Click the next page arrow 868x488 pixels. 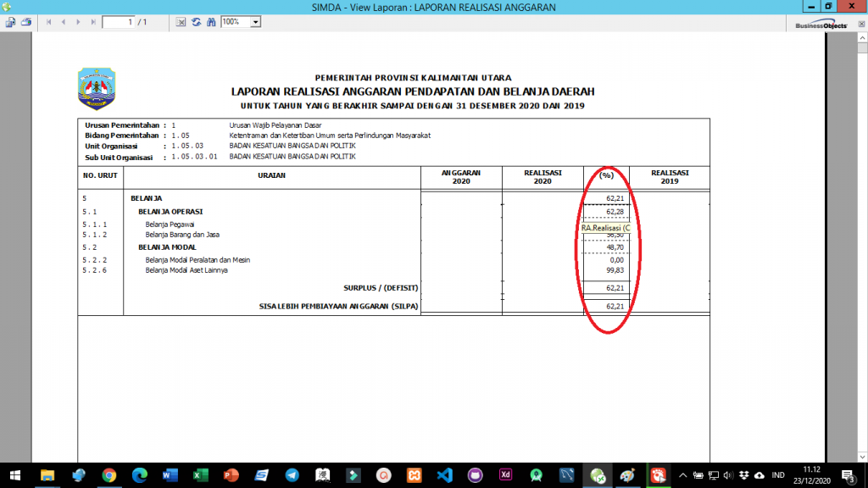79,22
